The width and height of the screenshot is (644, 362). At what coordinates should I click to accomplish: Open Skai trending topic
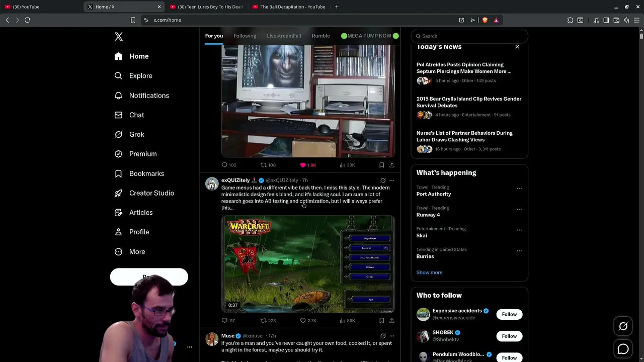[422, 235]
